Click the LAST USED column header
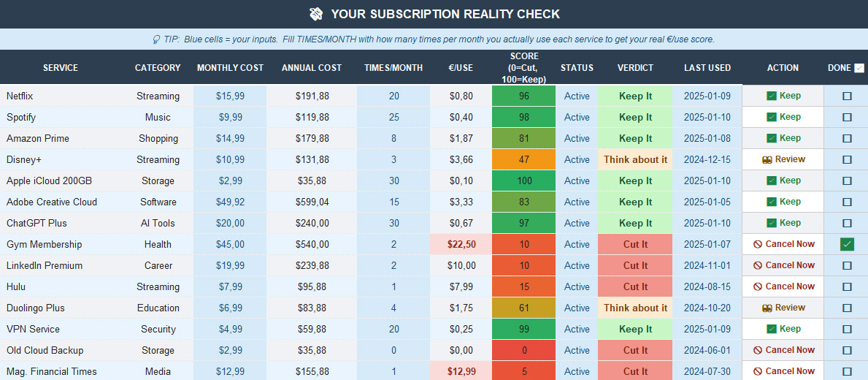The image size is (868, 380). (x=707, y=67)
